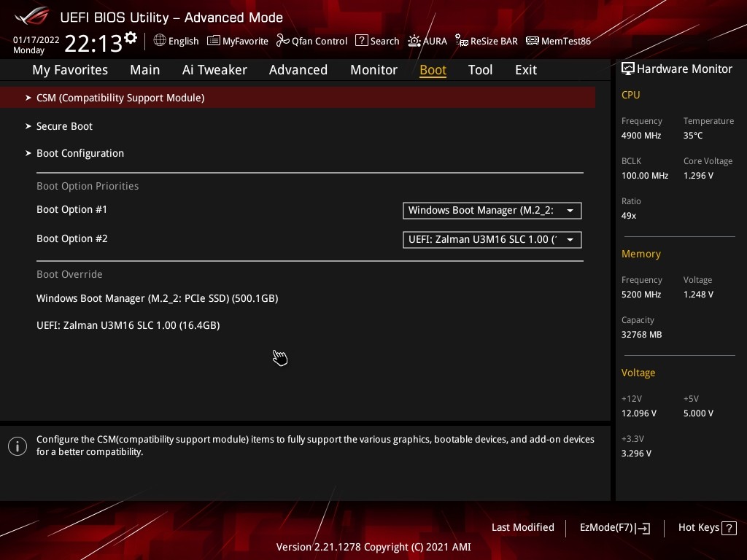The width and height of the screenshot is (747, 560).
Task: Click the info icon in the help panel
Action: pyautogui.click(x=18, y=446)
